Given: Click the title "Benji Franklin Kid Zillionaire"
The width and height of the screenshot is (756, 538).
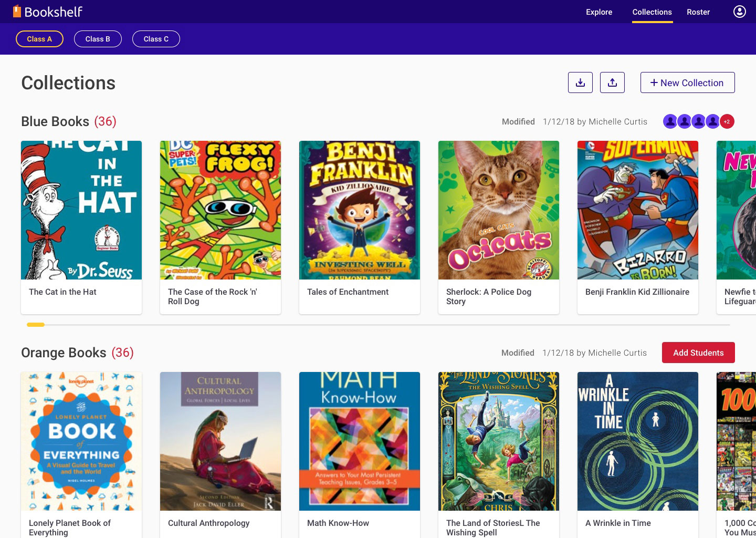Looking at the screenshot, I should [637, 292].
